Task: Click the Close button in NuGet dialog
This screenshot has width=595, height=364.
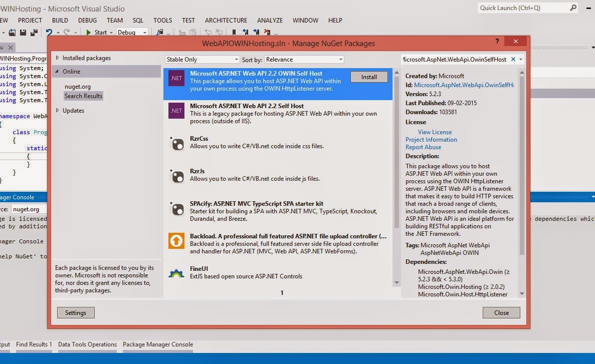Action: [x=501, y=313]
